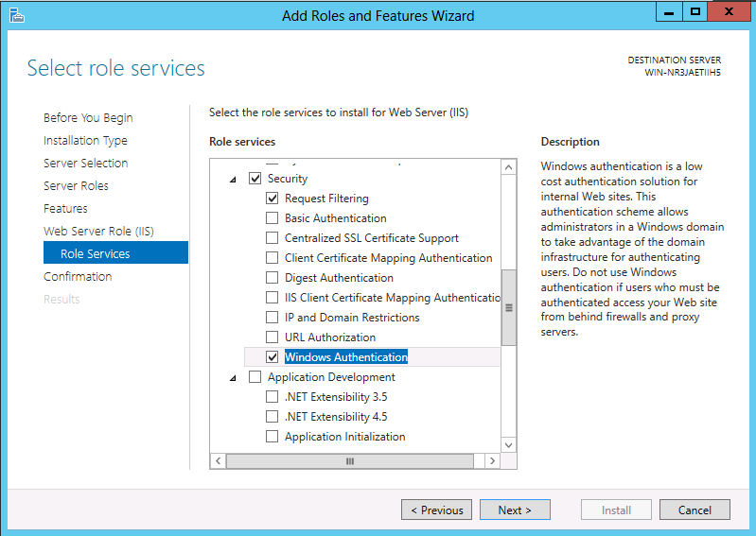
Task: Maximize the wizard window
Action: [x=694, y=12]
